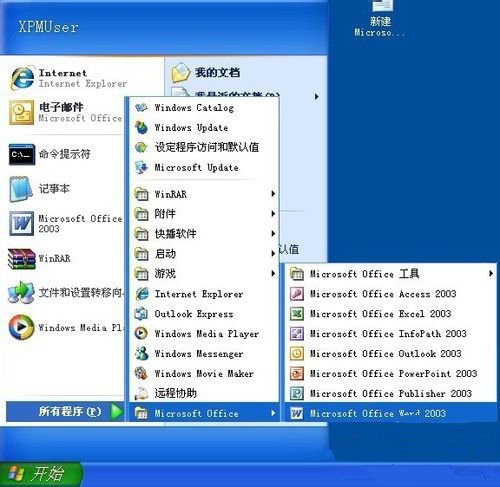The image size is (500, 487).
Task: Expand the 游戏 games submenu arrow
Action: pos(273,274)
